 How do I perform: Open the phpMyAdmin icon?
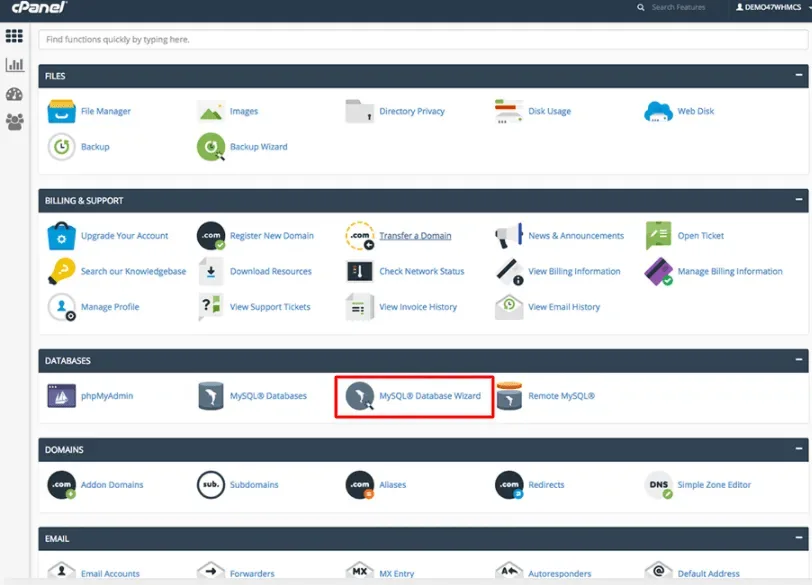[x=61, y=396]
